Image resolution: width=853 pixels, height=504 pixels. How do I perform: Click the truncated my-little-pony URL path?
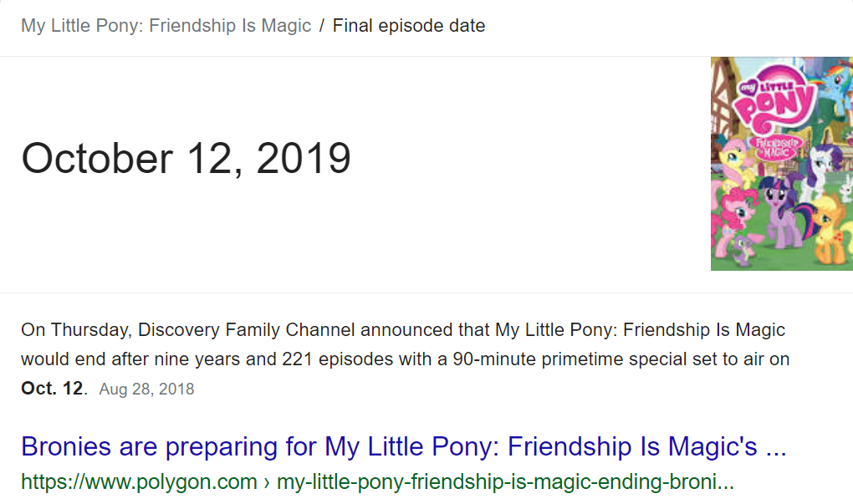tap(505, 482)
